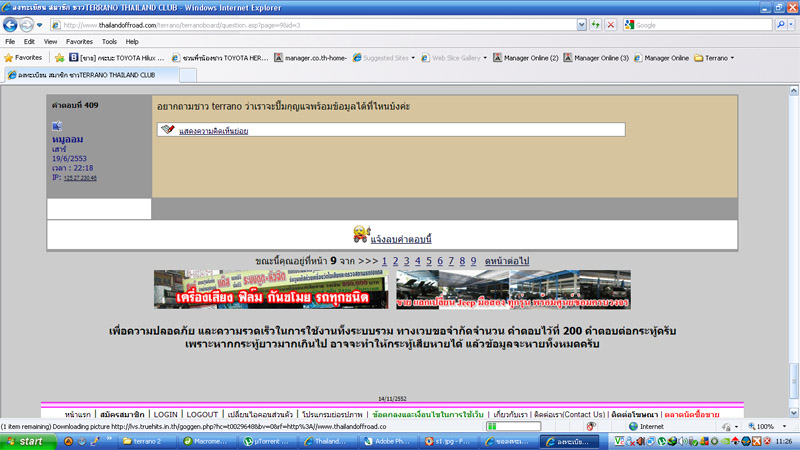This screenshot has height=450, width=800.
Task: Switch to the uTorrent taskbar window
Action: 266,441
